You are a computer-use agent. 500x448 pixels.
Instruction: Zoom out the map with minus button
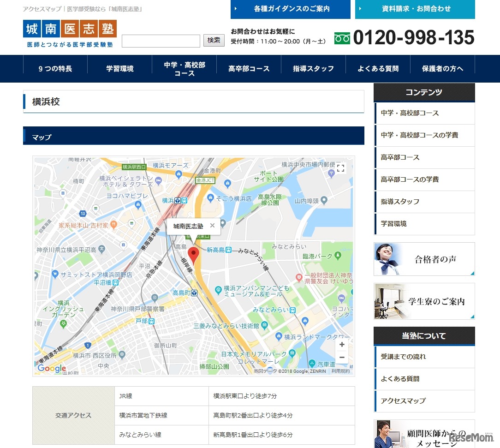[342, 358]
